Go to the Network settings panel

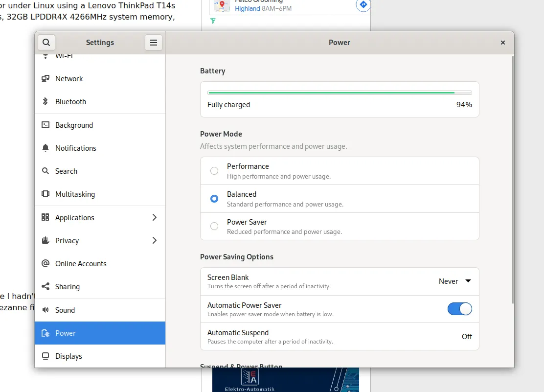(69, 79)
